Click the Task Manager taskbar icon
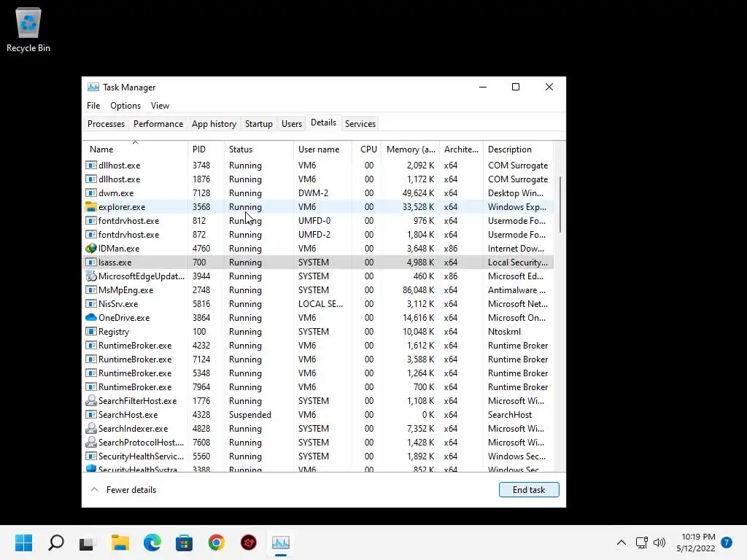The height and width of the screenshot is (560, 747). (x=281, y=542)
